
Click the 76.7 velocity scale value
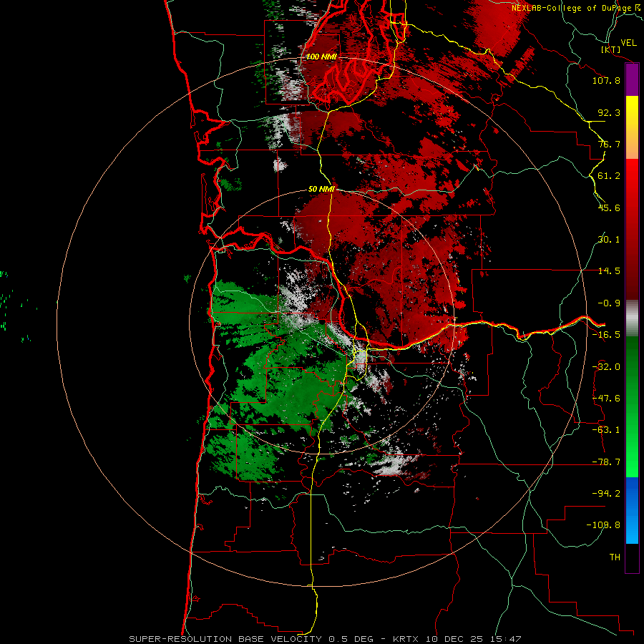click(609, 144)
